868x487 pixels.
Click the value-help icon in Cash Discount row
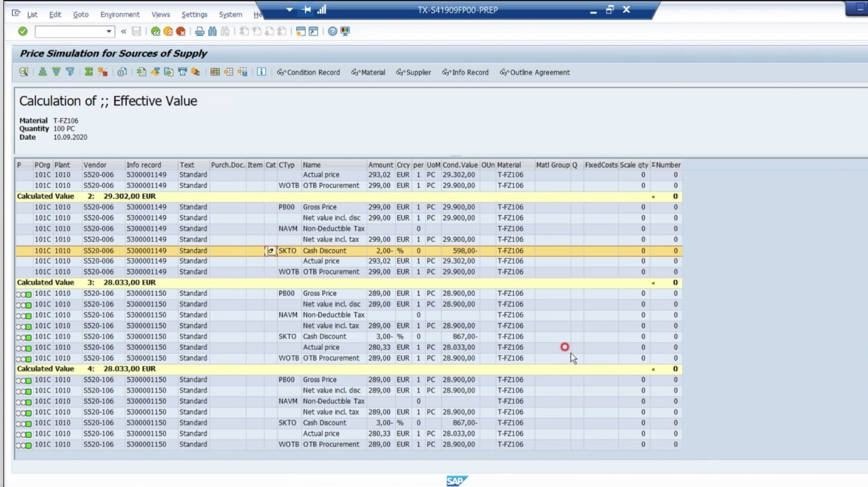coord(271,251)
